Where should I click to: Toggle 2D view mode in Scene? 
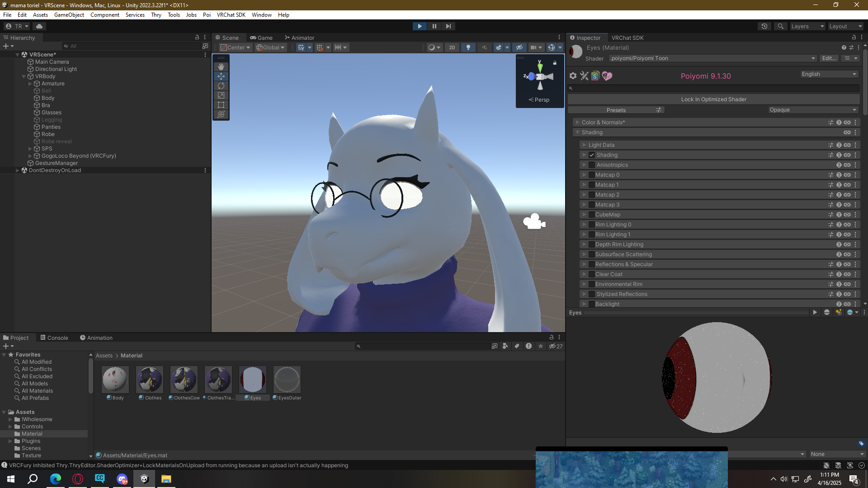452,47
